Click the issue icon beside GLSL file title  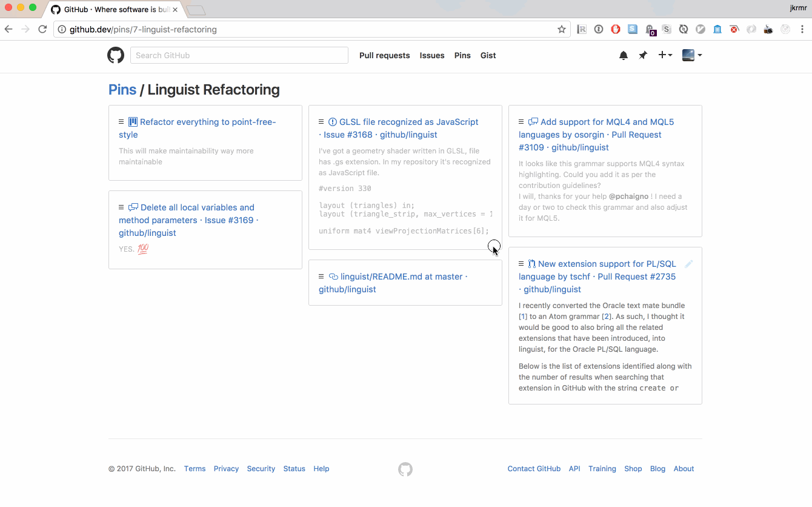pos(333,122)
